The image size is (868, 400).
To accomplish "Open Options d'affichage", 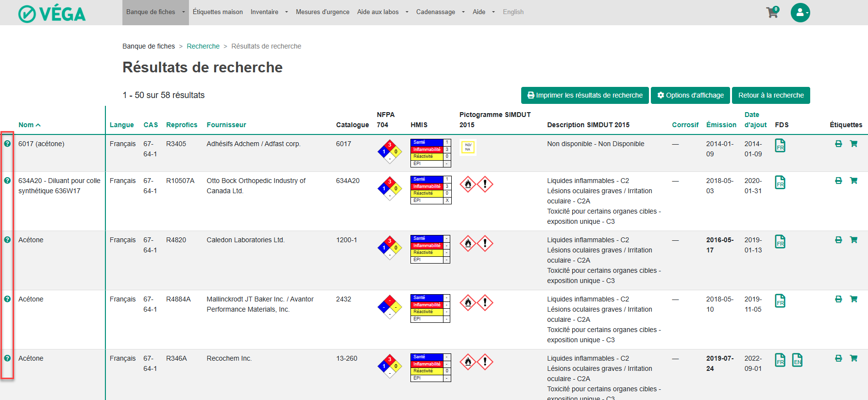I will [x=690, y=95].
